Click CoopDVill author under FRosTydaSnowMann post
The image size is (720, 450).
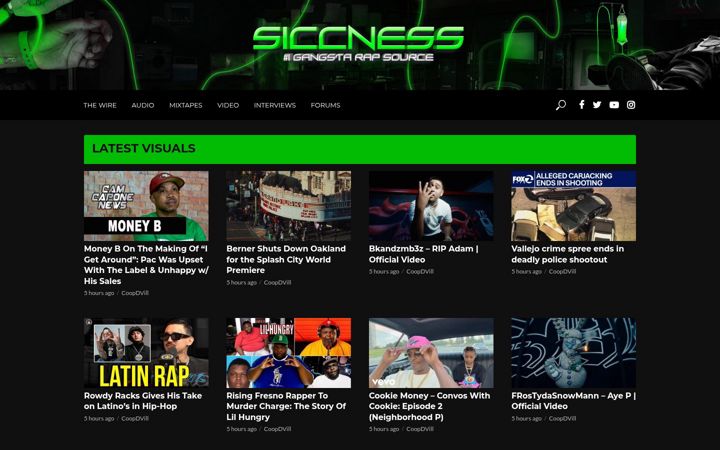tap(562, 418)
